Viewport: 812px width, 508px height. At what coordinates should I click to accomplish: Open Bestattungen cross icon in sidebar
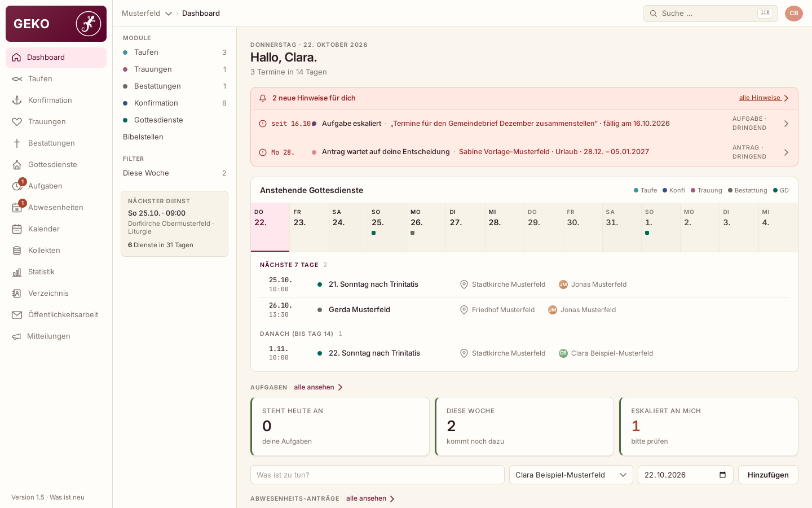17,143
